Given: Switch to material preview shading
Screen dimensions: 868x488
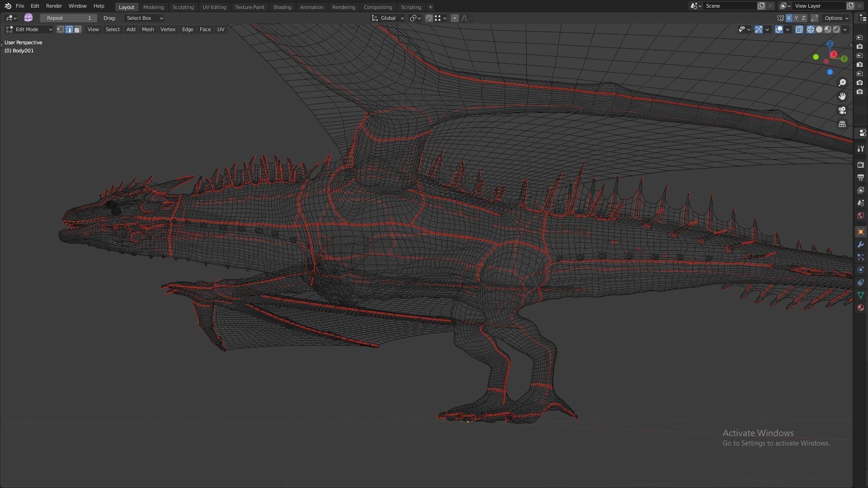Looking at the screenshot, I should pos(828,29).
